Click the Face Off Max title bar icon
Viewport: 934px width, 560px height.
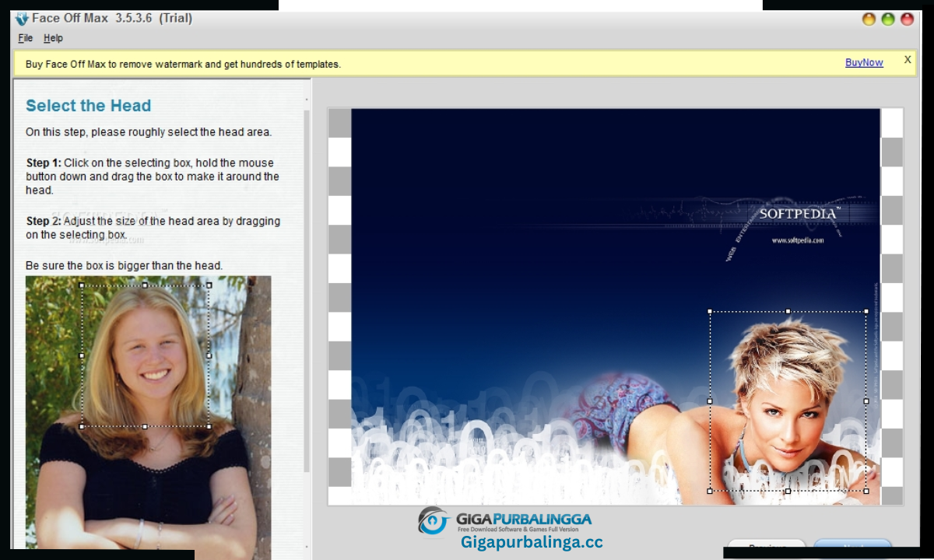point(21,19)
